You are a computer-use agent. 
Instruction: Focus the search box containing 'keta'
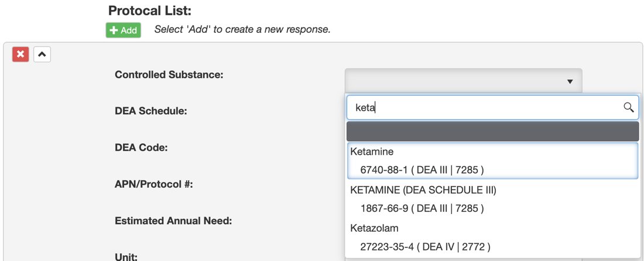click(x=492, y=107)
